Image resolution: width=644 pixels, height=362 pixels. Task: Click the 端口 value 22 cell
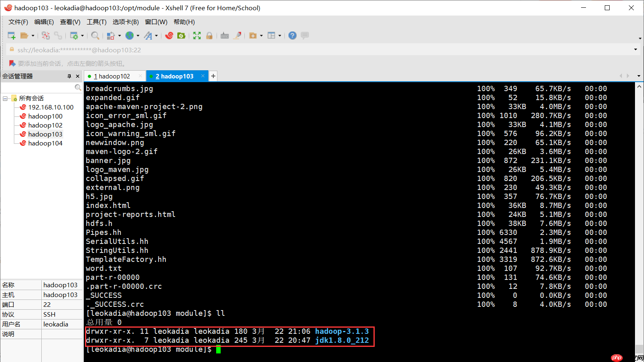coord(62,304)
